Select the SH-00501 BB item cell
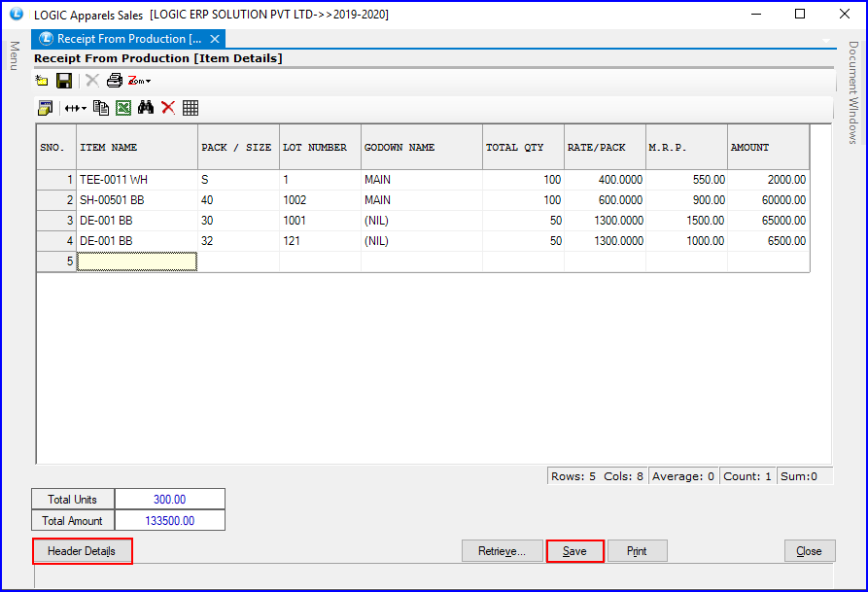The width and height of the screenshot is (868, 592). [x=137, y=200]
